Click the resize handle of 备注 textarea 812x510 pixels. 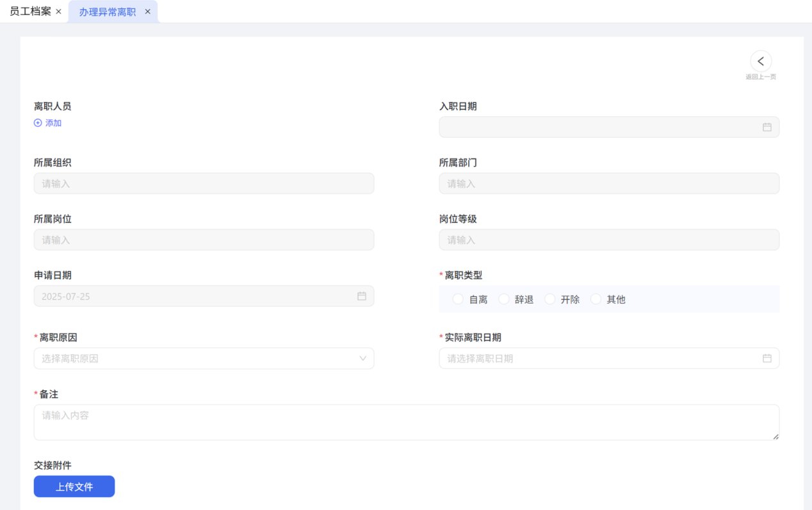tap(775, 436)
